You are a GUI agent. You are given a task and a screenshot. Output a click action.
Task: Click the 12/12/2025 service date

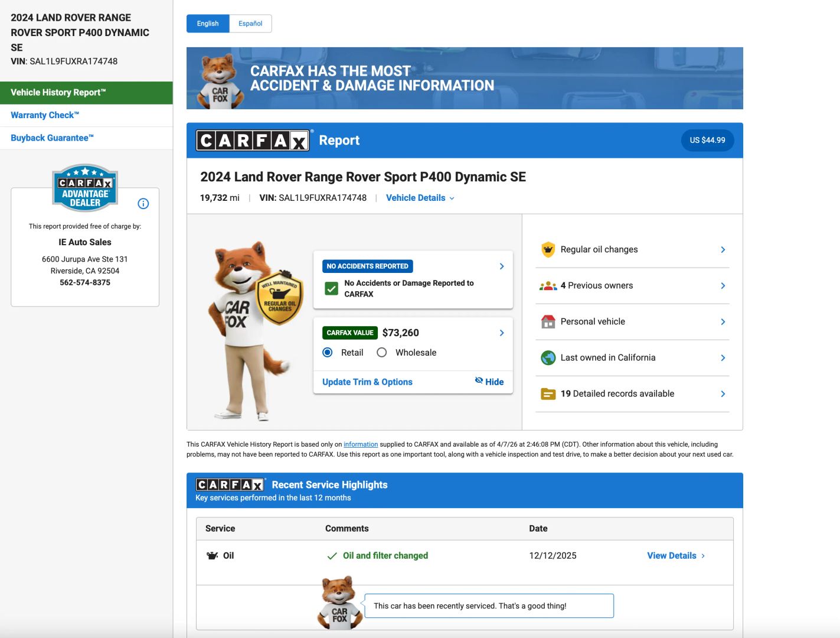(553, 556)
